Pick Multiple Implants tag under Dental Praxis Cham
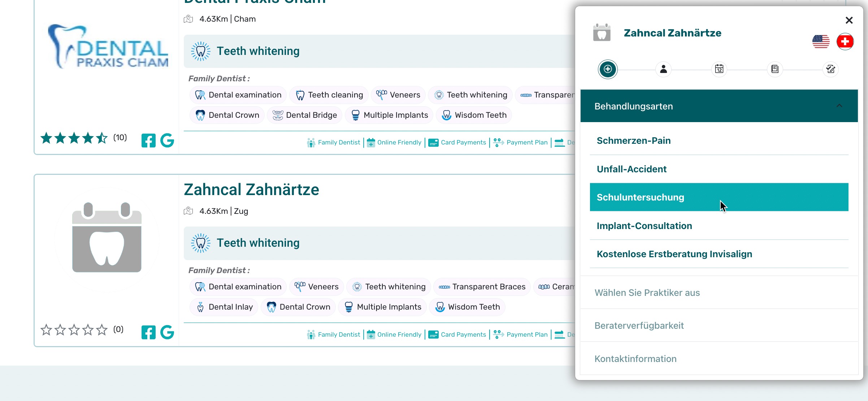The image size is (868, 401). coord(389,115)
